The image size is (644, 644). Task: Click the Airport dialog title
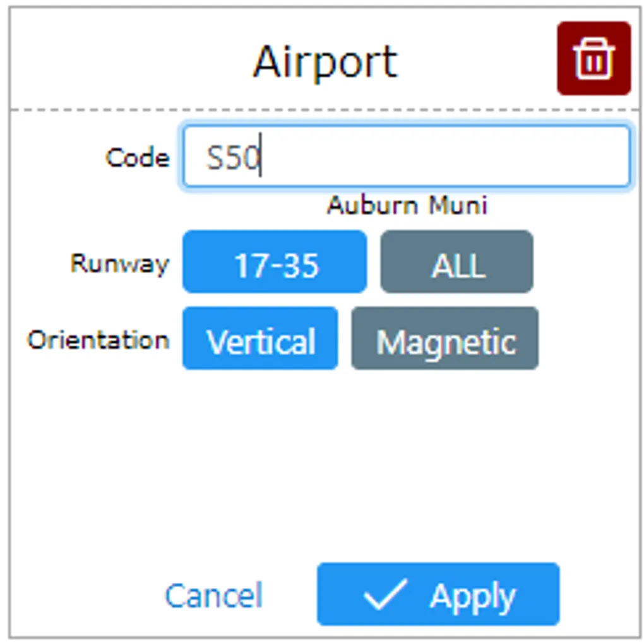(325, 61)
